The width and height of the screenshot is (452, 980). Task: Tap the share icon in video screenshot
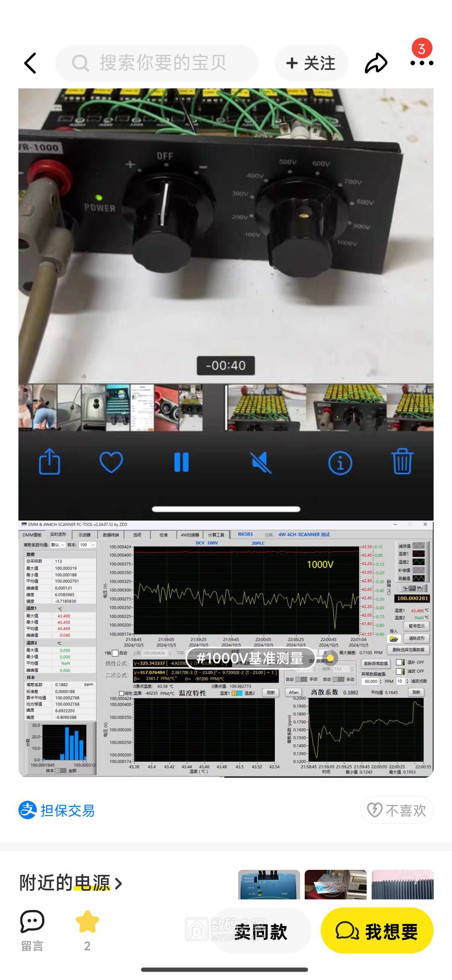tap(49, 462)
